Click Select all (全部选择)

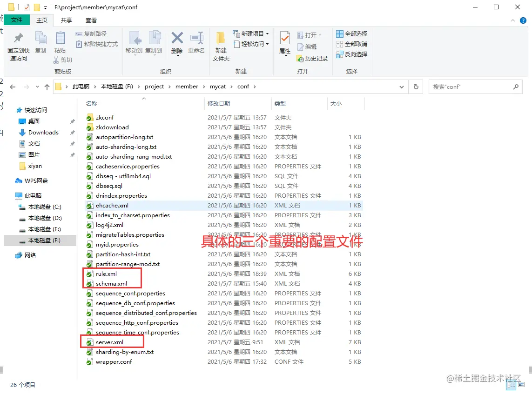click(x=351, y=34)
